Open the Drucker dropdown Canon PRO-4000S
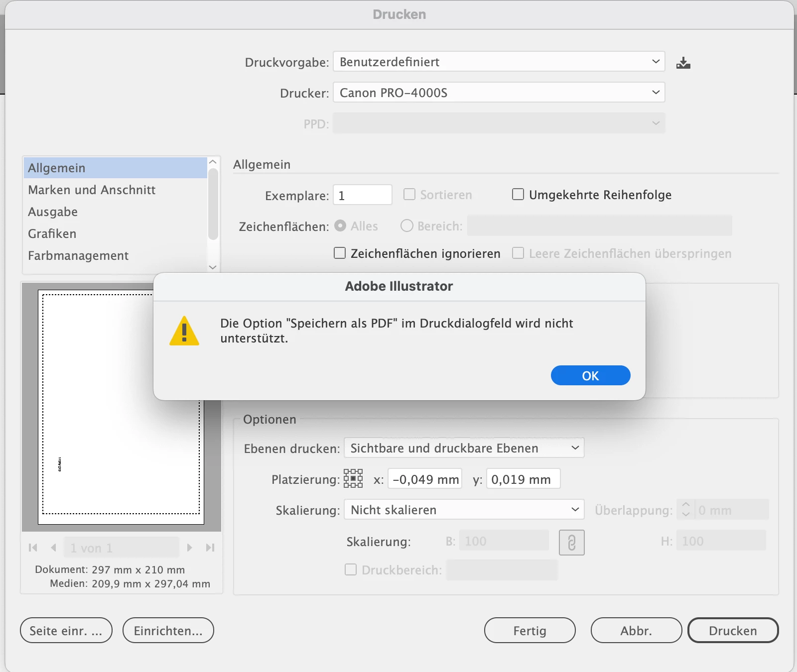797x672 pixels. pyautogui.click(x=499, y=93)
